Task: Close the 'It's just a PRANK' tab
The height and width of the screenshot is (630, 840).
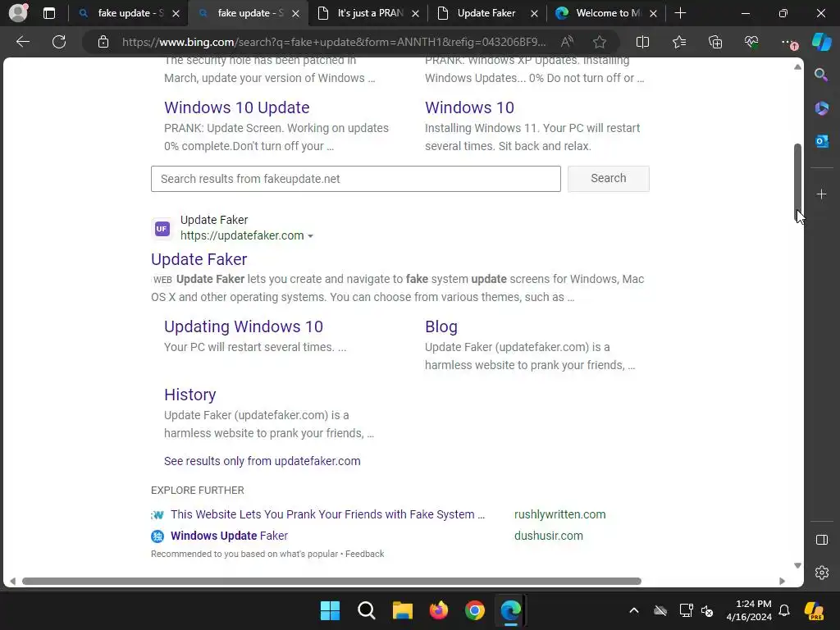Action: (x=415, y=14)
